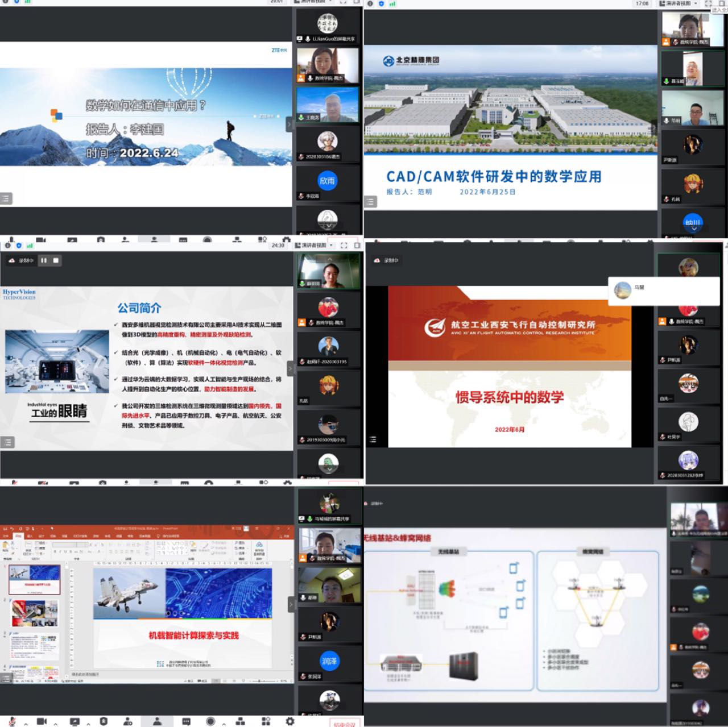Open slide list icon on CAD/CAM slide

click(x=371, y=202)
